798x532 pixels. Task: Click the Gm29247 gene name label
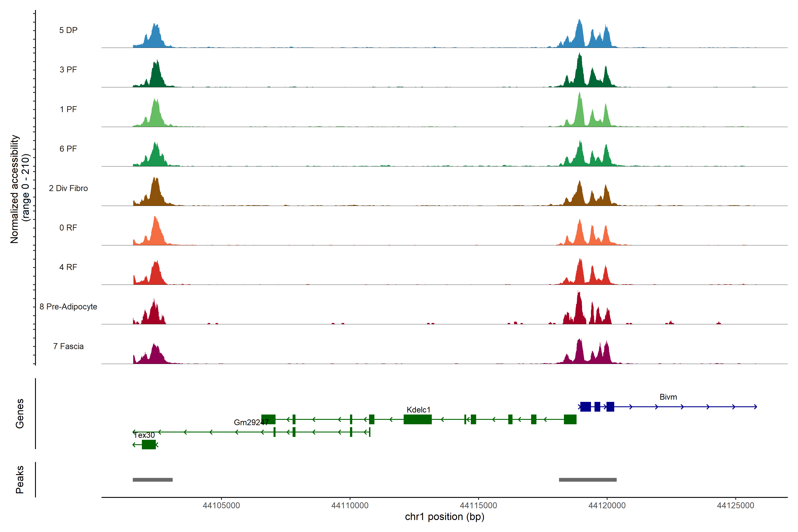(x=251, y=422)
